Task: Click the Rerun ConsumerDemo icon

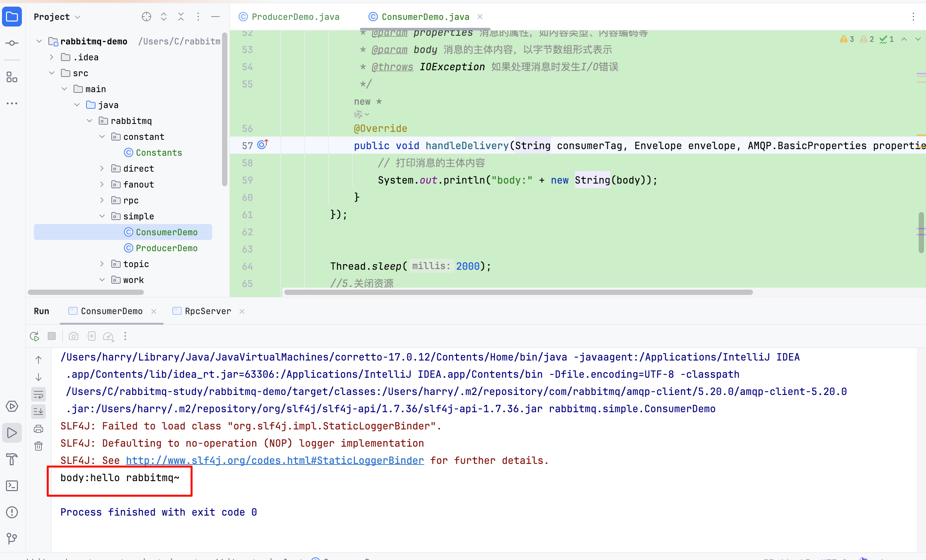Action: pyautogui.click(x=34, y=336)
